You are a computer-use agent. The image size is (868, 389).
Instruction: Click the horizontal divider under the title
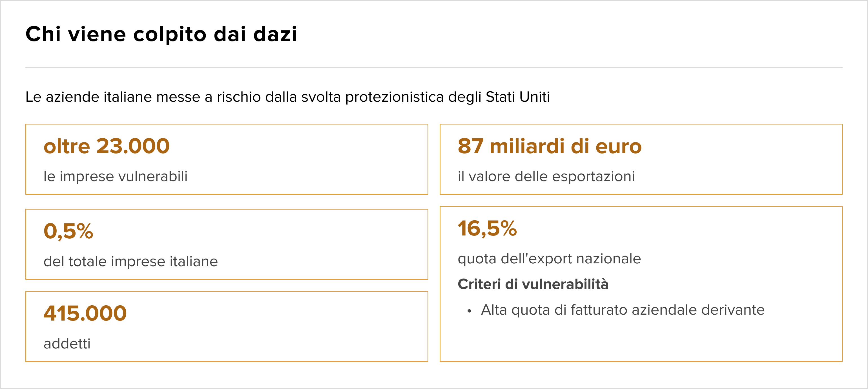(434, 68)
